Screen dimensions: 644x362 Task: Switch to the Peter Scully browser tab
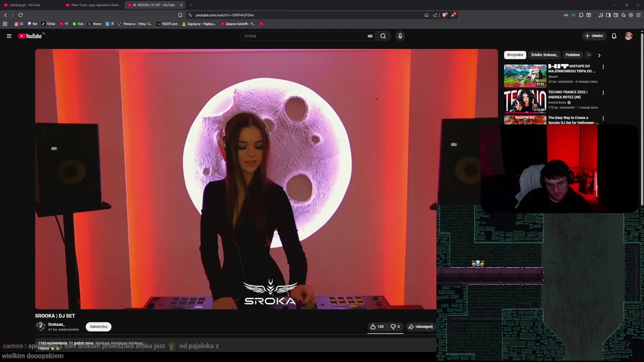coord(93,5)
